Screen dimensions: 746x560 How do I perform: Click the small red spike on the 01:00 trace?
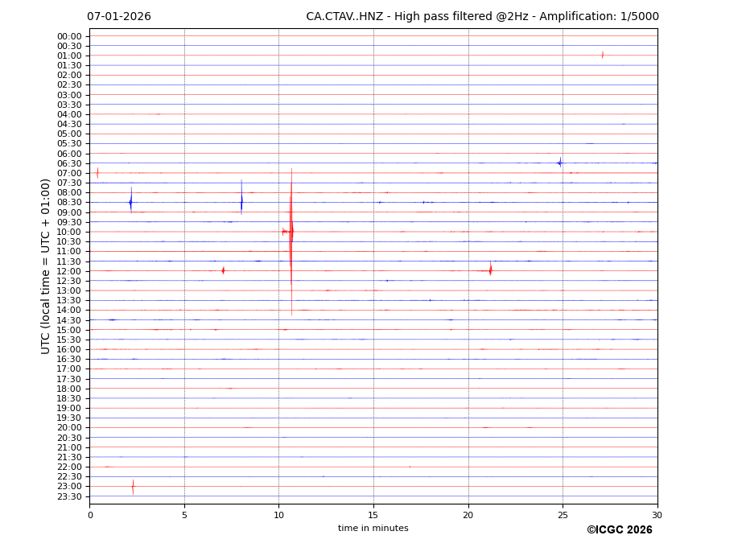tap(603, 56)
